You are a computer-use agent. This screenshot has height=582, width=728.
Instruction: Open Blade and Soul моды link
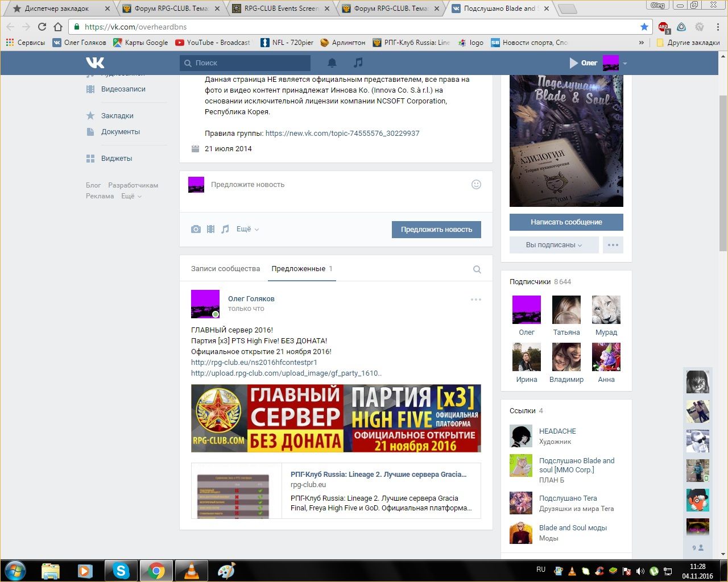[x=573, y=528]
